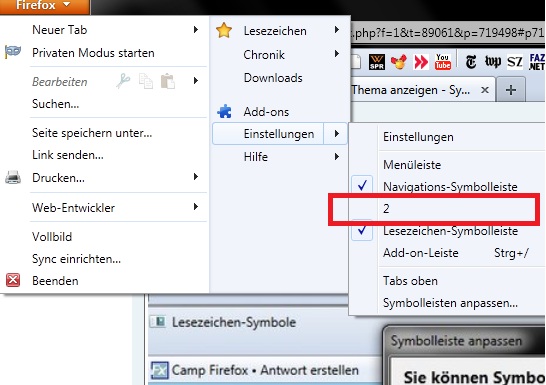Open Drucken... menu entry
This screenshot has width=546, height=385.
[x=58, y=178]
